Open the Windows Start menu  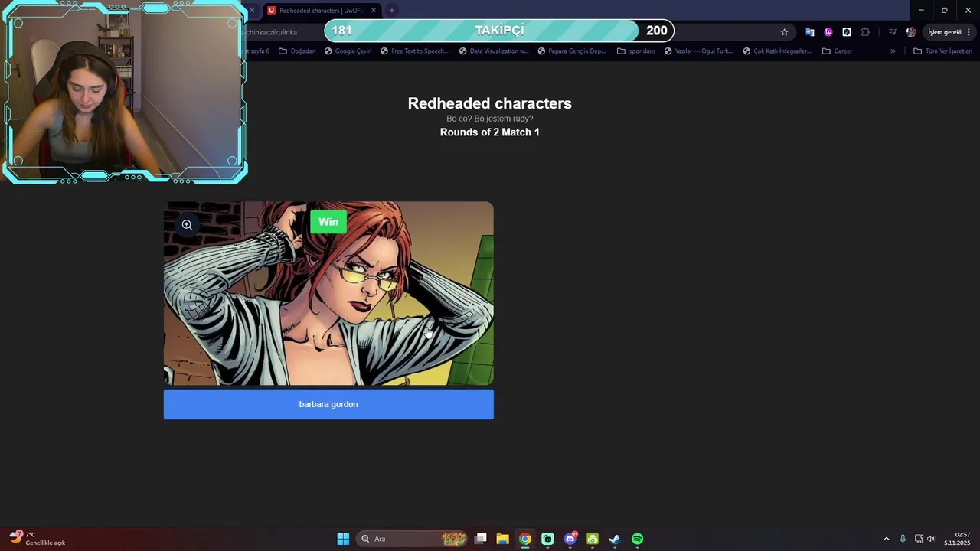pyautogui.click(x=343, y=539)
